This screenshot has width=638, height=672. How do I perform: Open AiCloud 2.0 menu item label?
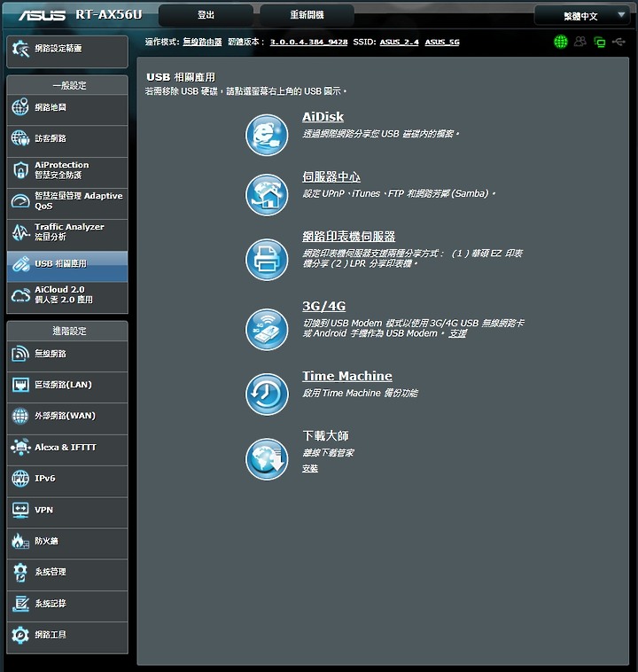click(64, 294)
